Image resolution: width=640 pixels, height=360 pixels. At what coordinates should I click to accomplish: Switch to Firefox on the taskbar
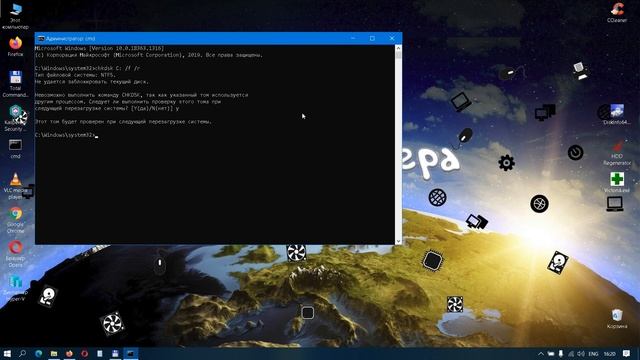[x=69, y=353]
